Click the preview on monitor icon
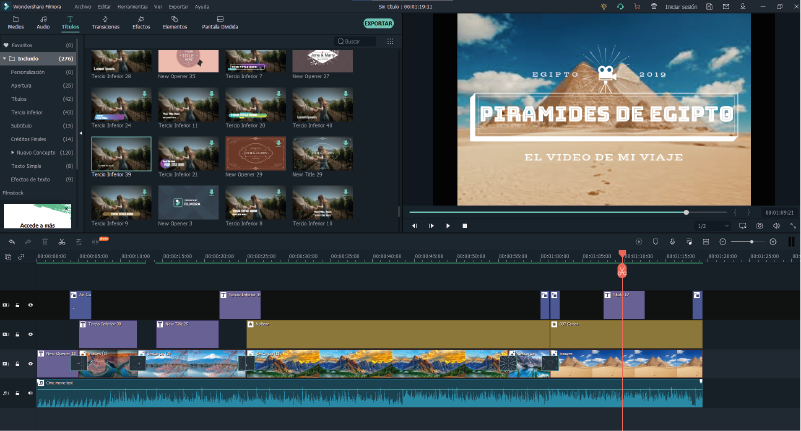 point(743,226)
